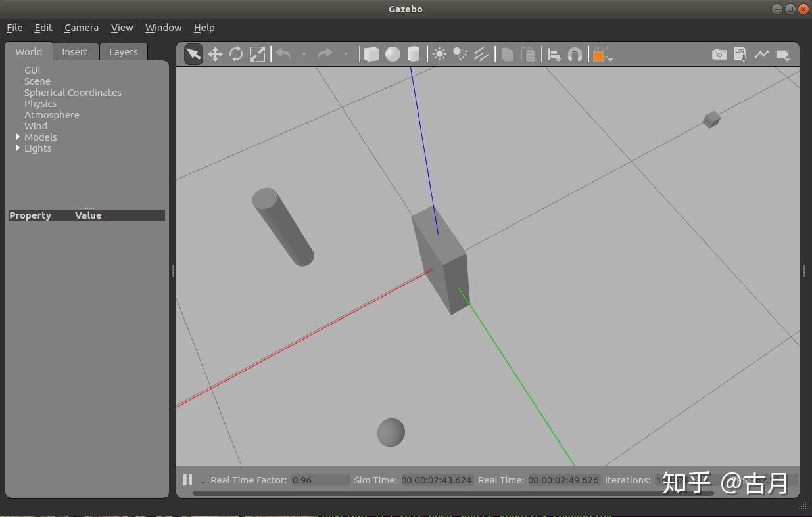The width and height of the screenshot is (812, 517).
Task: Click the redo arrow icon
Action: 325,54
